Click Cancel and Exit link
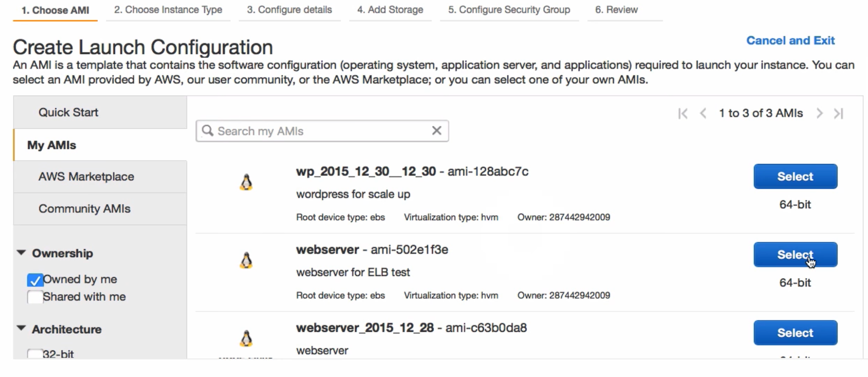The width and height of the screenshot is (868, 377). pos(790,41)
